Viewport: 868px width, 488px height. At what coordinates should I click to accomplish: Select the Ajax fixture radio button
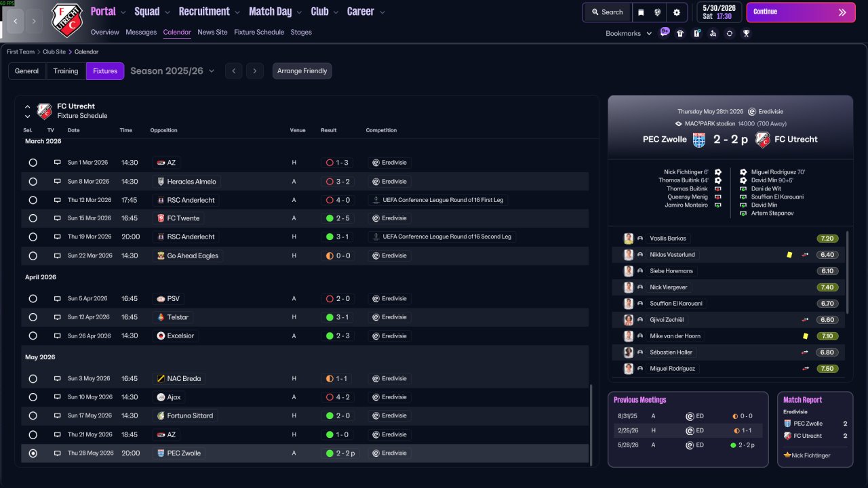pos(33,397)
